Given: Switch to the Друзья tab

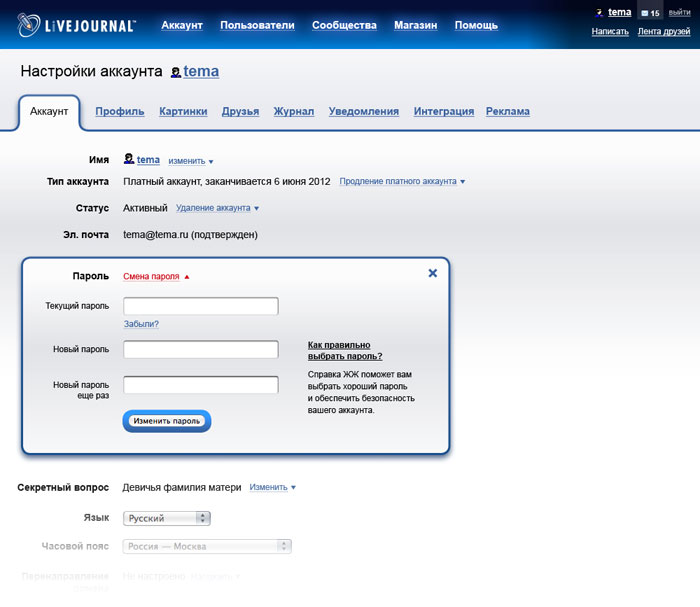Looking at the screenshot, I should [240, 112].
